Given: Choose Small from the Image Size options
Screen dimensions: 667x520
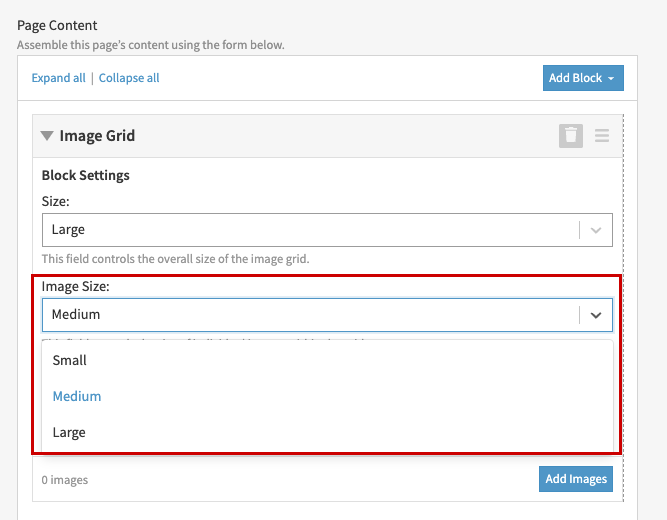Looking at the screenshot, I should (70, 360).
